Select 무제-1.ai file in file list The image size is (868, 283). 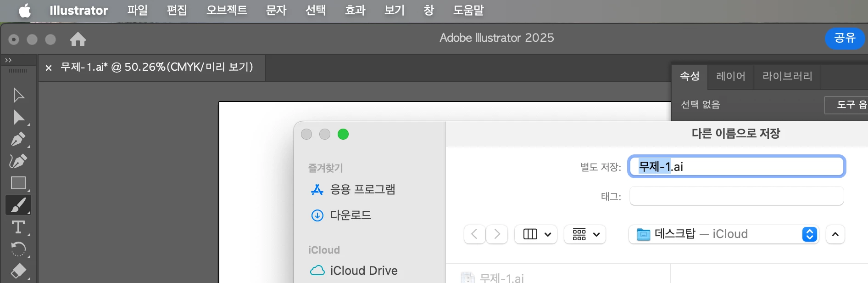[492, 277]
